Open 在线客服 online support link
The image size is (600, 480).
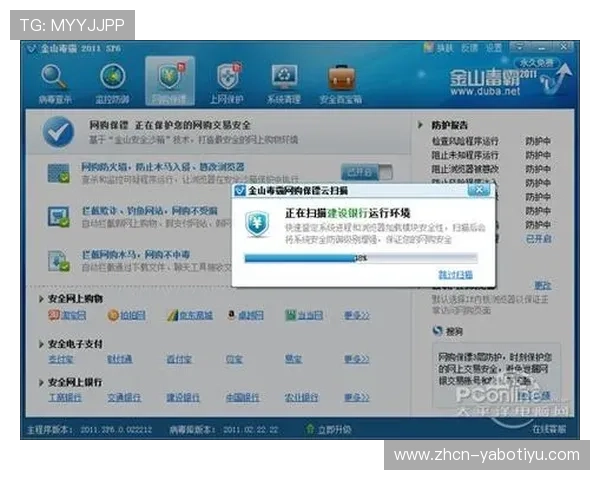(x=549, y=429)
